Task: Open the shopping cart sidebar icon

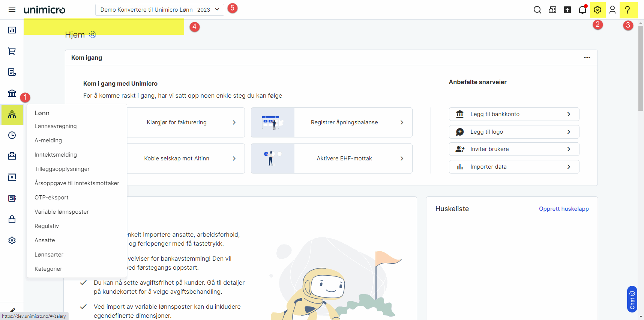Action: (x=12, y=51)
